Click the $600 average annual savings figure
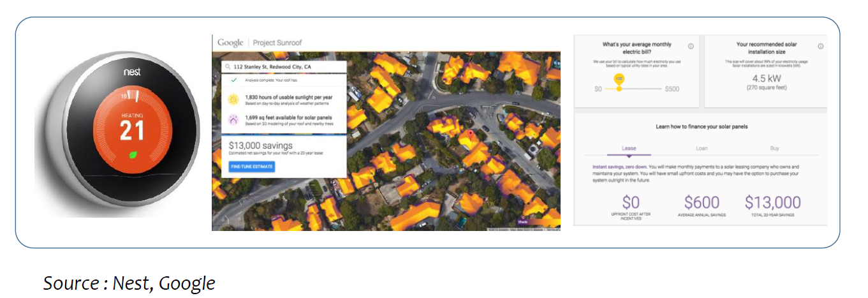The height and width of the screenshot is (298, 868). point(702,203)
